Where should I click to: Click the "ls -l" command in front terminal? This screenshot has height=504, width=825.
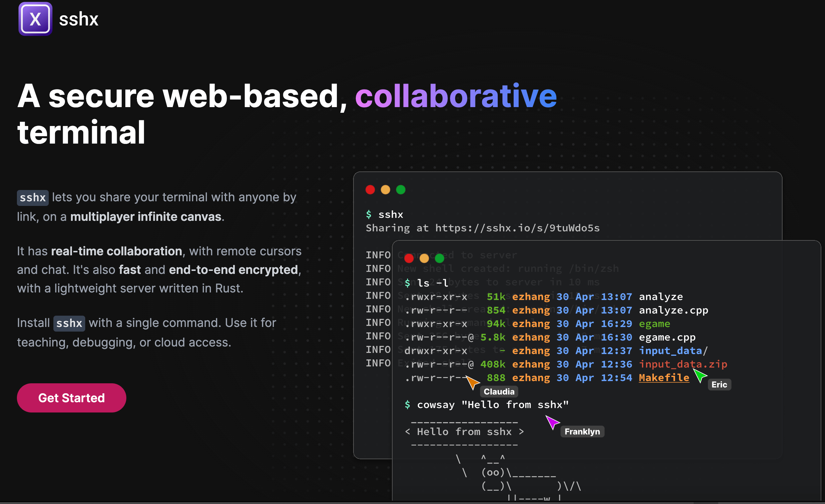[433, 283]
